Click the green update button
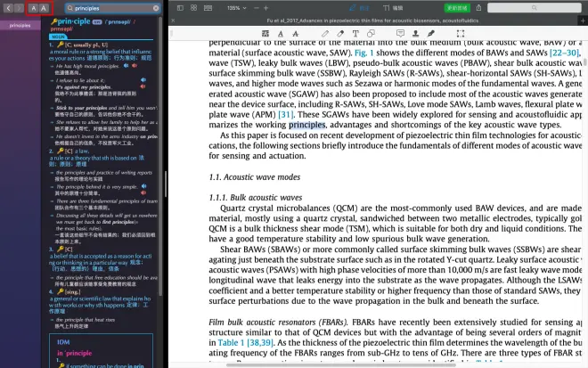This screenshot has height=368, width=588. (x=457, y=8)
